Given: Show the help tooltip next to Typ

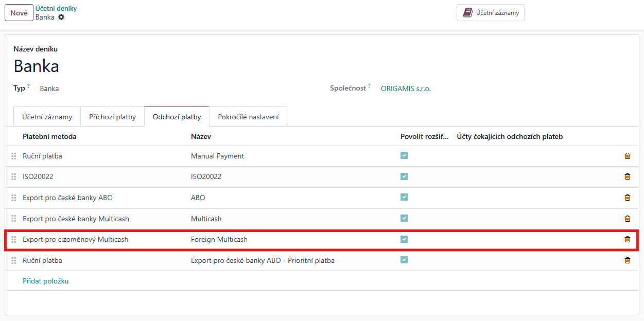Looking at the screenshot, I should coord(28,86).
